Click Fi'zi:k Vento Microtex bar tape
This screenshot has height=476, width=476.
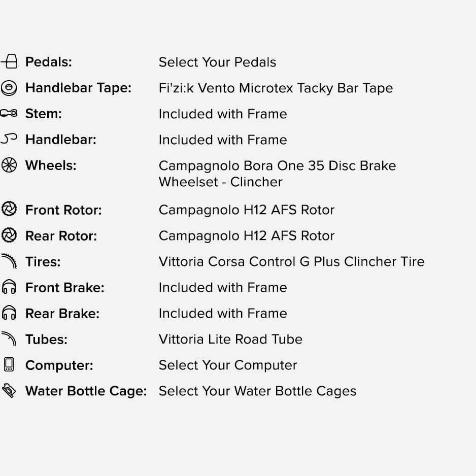click(276, 88)
